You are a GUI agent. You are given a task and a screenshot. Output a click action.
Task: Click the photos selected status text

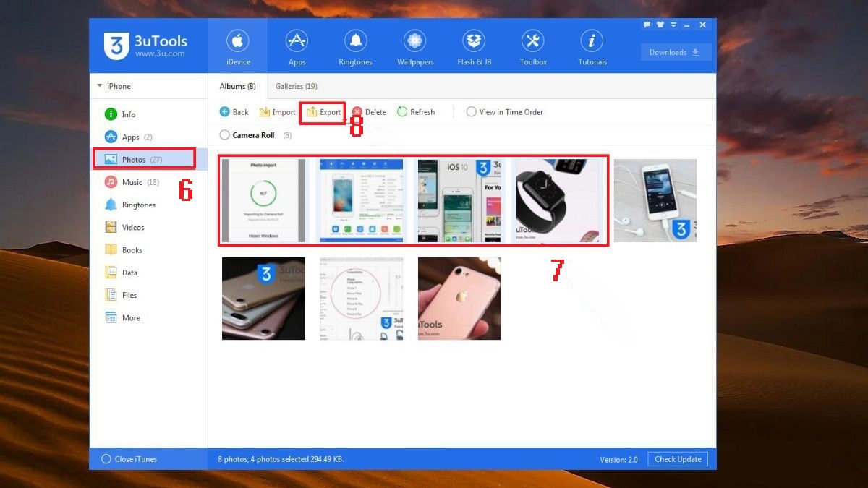pos(281,459)
